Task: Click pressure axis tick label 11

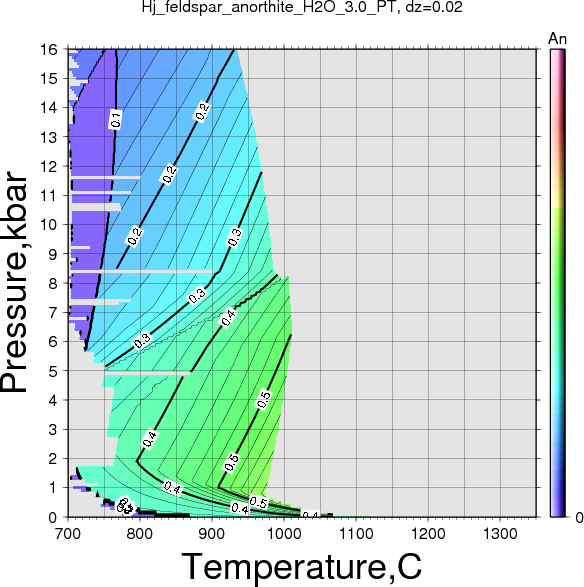Action: [49, 195]
